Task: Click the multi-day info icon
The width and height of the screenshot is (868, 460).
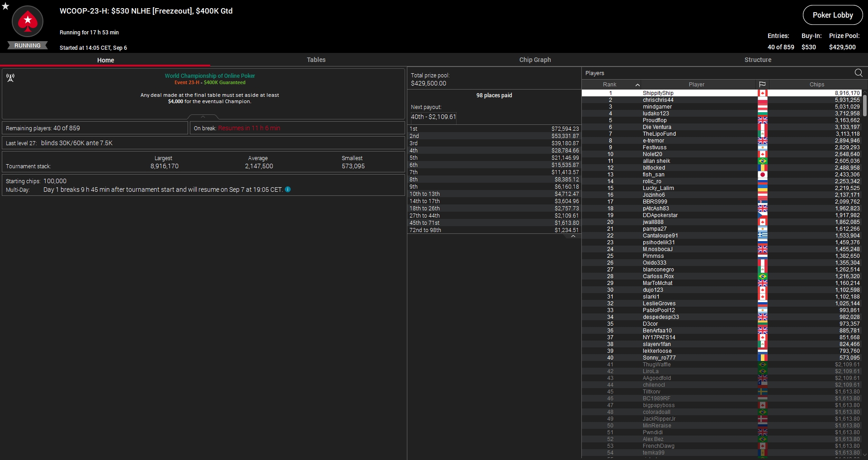Action: pos(288,190)
